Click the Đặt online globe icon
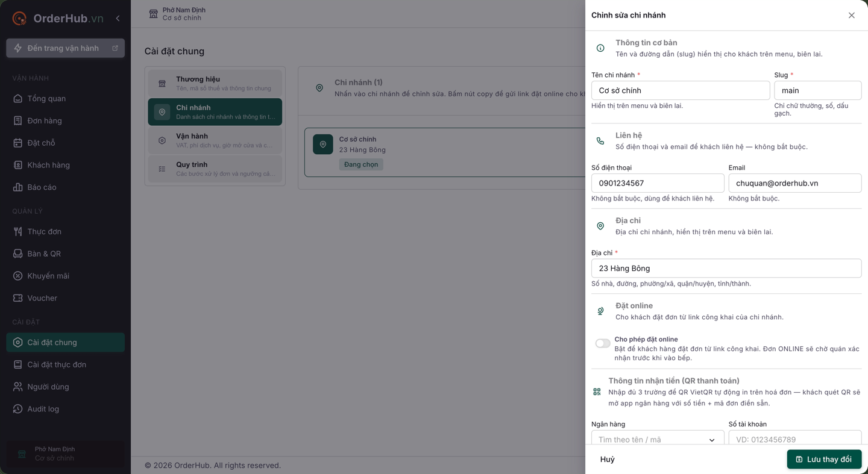Image resolution: width=868 pixels, height=474 pixels. (600, 311)
